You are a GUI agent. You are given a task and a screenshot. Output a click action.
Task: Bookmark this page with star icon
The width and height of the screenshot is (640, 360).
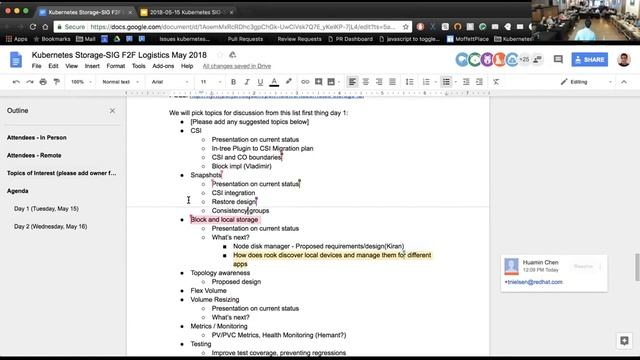coord(406,27)
